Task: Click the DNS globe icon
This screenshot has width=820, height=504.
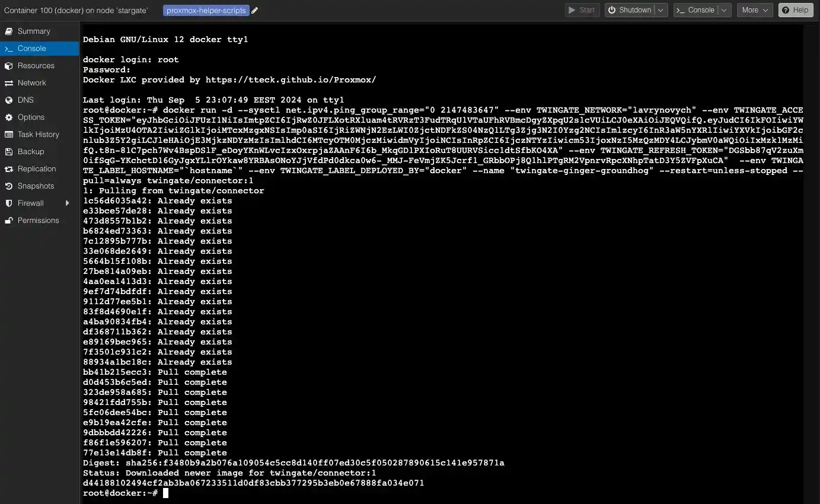Action: click(9, 100)
